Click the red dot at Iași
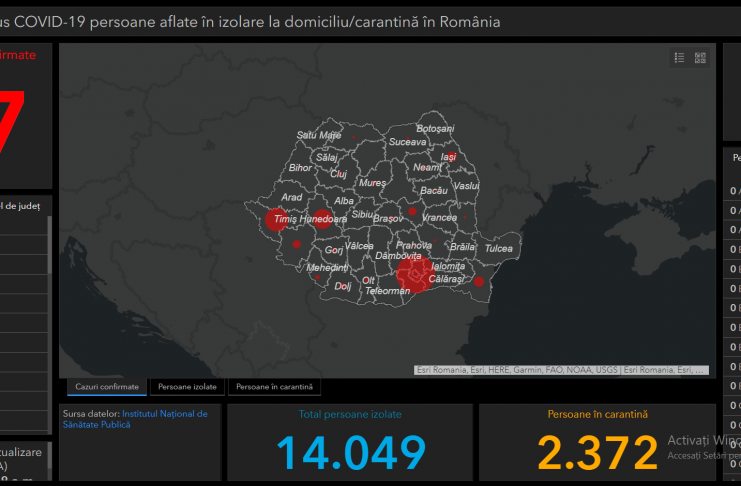Viewport: 741px width, 486px height. pos(451,157)
